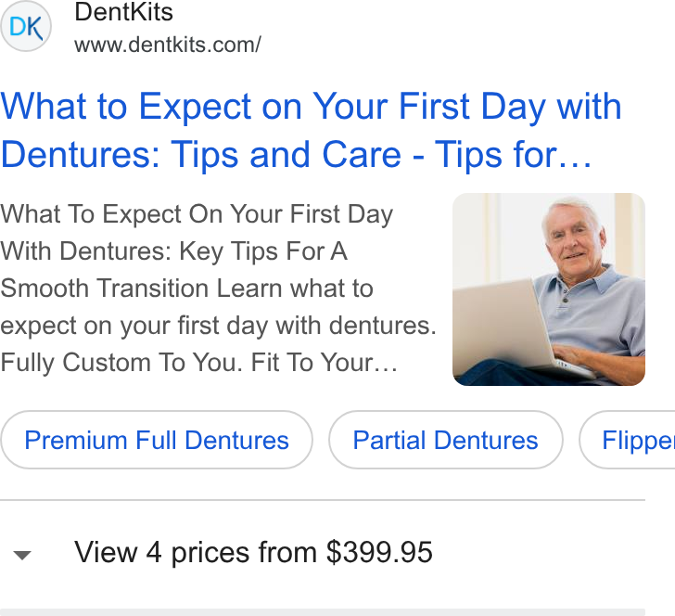The image size is (675, 616).
Task: Select the Partial Dentures chip
Action: click(x=446, y=440)
